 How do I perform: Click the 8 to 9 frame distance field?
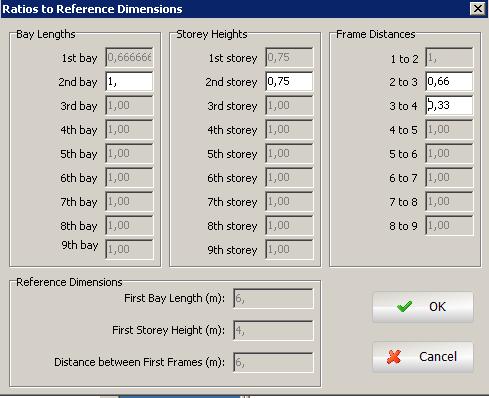point(449,226)
